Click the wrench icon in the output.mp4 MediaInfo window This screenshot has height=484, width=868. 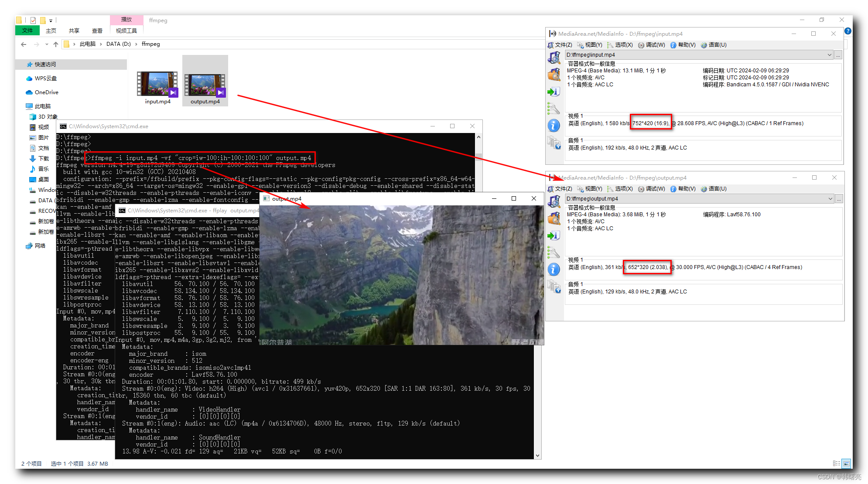click(554, 252)
